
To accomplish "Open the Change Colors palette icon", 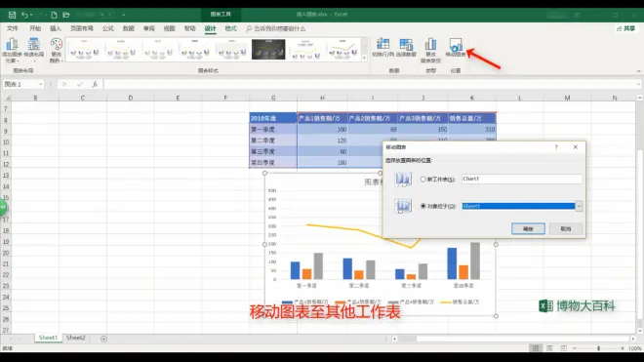I will [56, 50].
